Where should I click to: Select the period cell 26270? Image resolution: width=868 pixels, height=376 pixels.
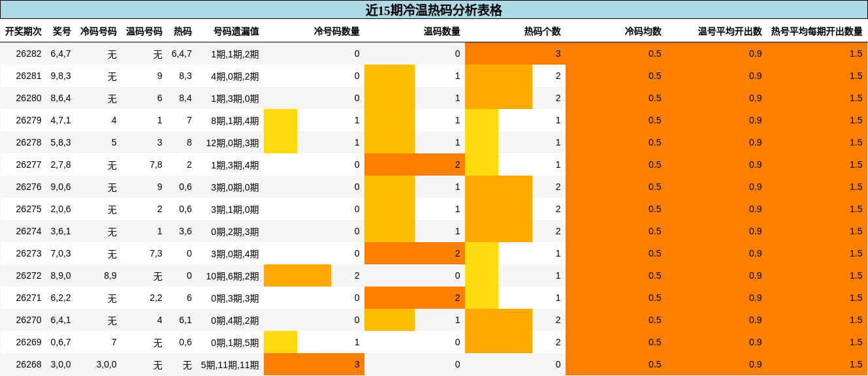pos(29,320)
